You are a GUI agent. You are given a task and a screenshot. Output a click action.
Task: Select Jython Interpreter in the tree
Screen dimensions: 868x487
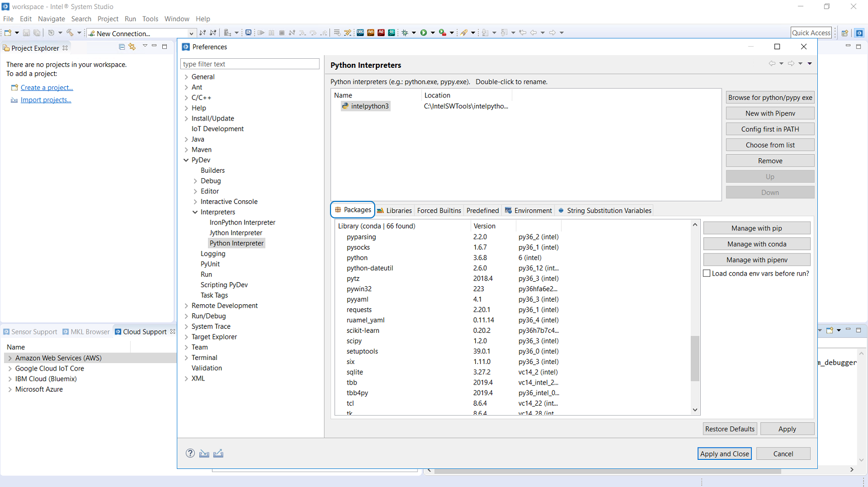(x=236, y=233)
